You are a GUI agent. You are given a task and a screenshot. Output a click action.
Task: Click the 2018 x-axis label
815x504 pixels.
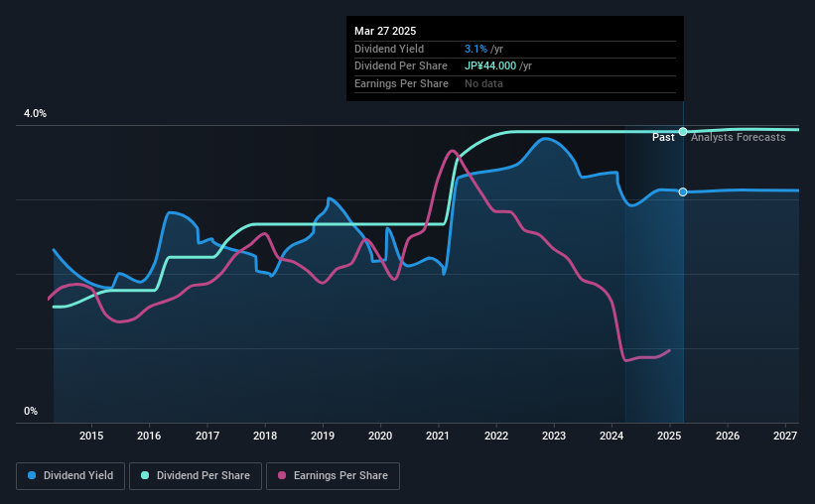pos(265,436)
